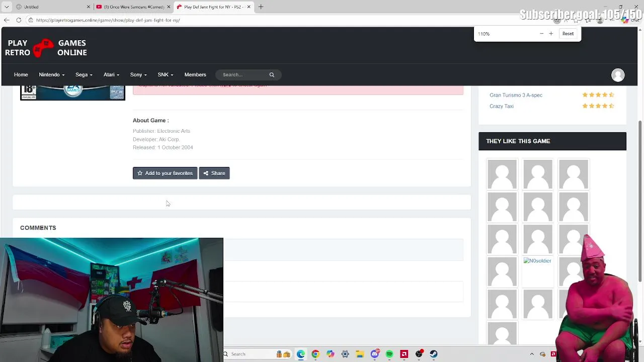
Task: Go back using the browser back arrow
Action: click(7, 20)
